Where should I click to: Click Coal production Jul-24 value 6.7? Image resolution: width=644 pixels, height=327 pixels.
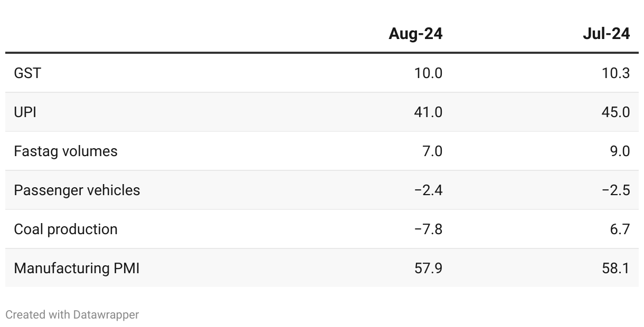pos(620,229)
